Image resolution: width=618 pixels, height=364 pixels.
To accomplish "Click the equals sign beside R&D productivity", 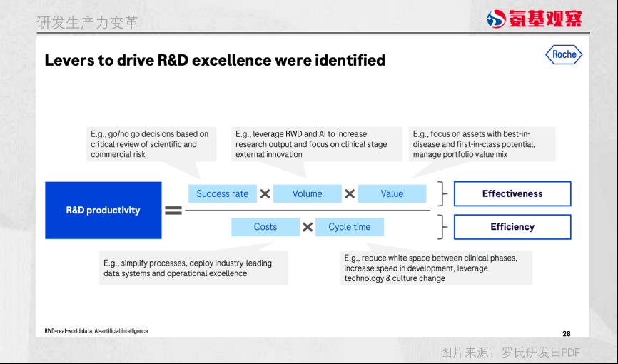I will pyautogui.click(x=173, y=211).
